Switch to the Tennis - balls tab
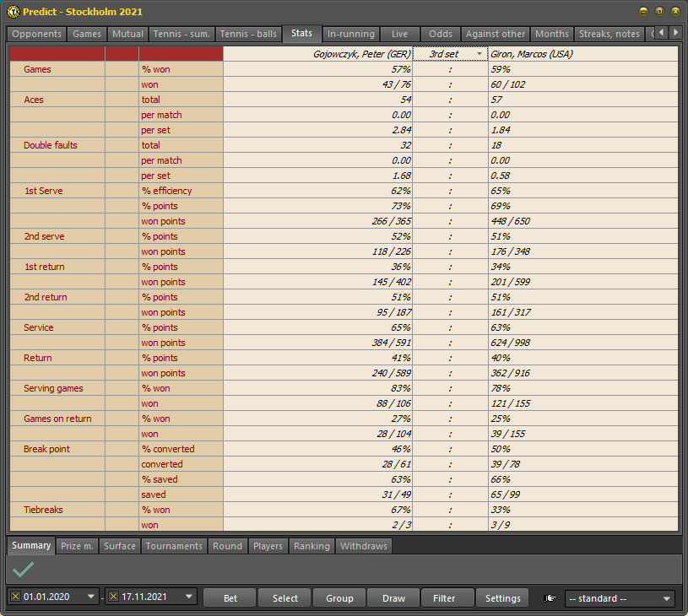Viewport: 688px width, 616px height. [248, 35]
